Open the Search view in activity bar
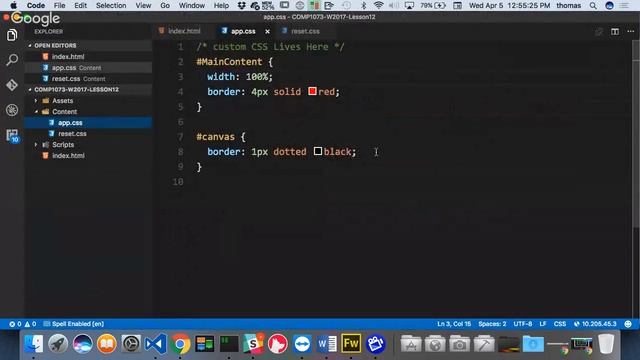The image size is (640, 360). click(12, 60)
